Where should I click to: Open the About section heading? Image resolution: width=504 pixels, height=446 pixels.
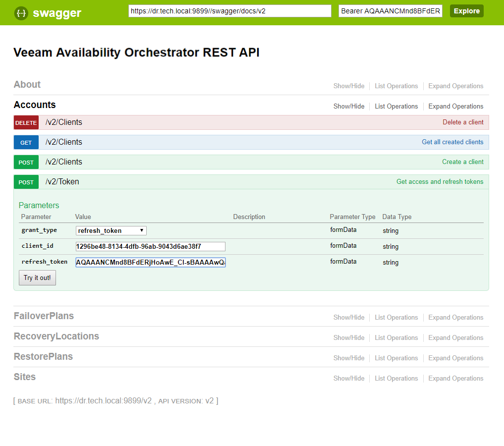[27, 85]
